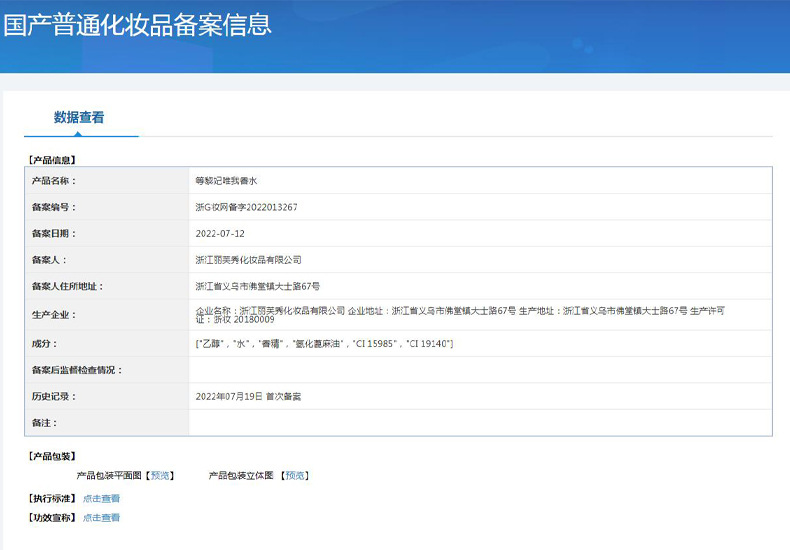Viewport: 790px width, 550px height.
Task: Select history entry 2022年07月19日 首次备案
Action: pyautogui.click(x=248, y=396)
